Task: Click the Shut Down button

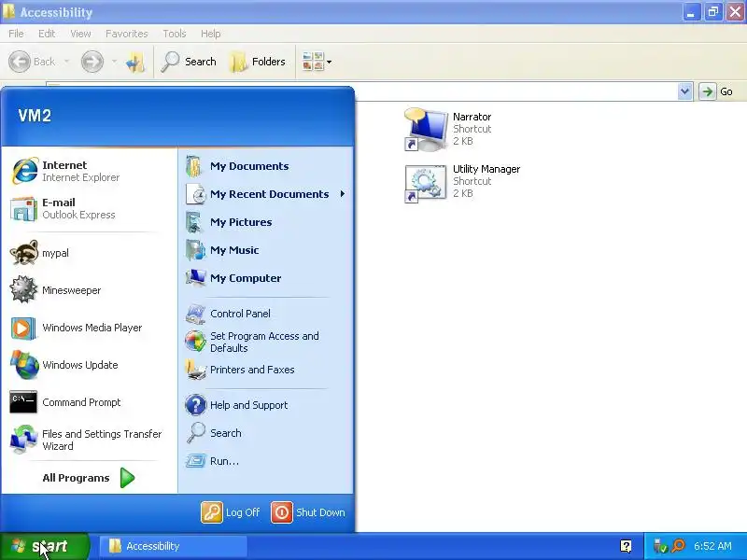Action: [308, 512]
